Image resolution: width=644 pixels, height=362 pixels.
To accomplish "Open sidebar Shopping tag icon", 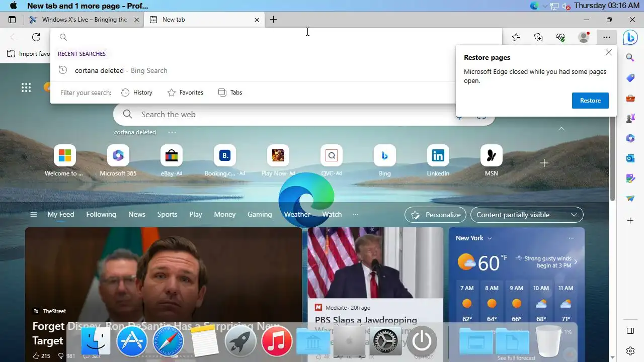I will (x=630, y=78).
